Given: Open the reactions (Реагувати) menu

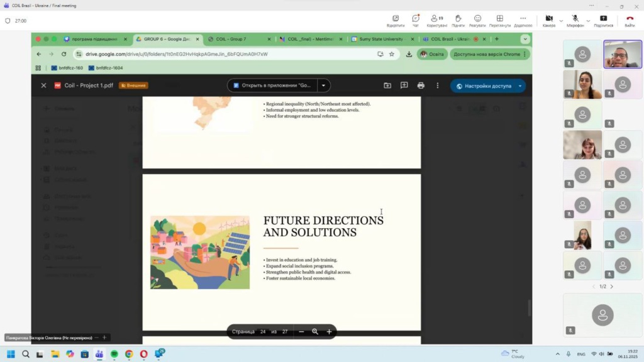Looking at the screenshot, I should (x=477, y=20).
